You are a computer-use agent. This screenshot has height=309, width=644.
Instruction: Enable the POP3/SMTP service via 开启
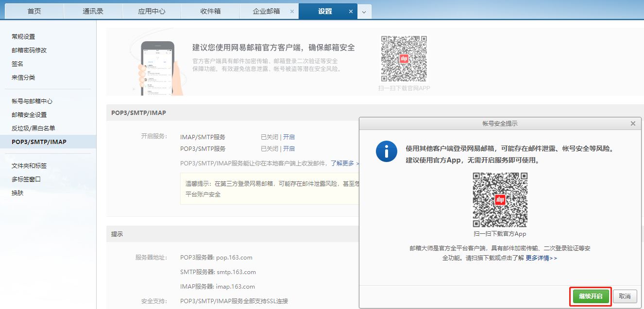pos(289,148)
